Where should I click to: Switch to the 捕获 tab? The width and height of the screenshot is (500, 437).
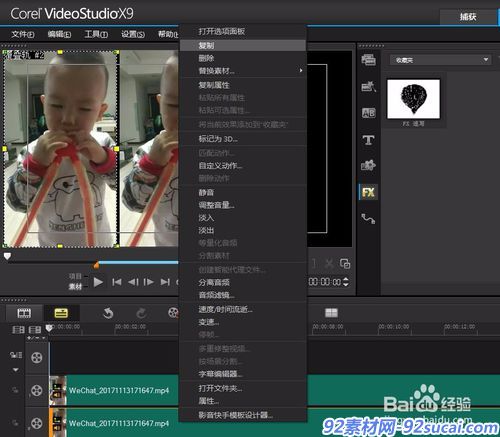468,17
